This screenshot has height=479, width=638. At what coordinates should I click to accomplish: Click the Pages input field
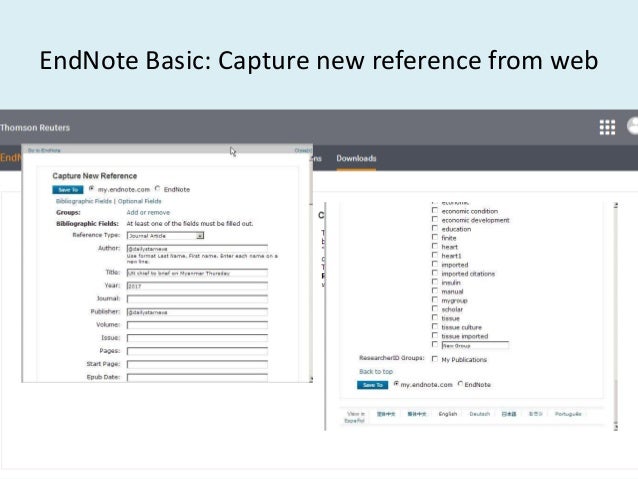pos(197,351)
